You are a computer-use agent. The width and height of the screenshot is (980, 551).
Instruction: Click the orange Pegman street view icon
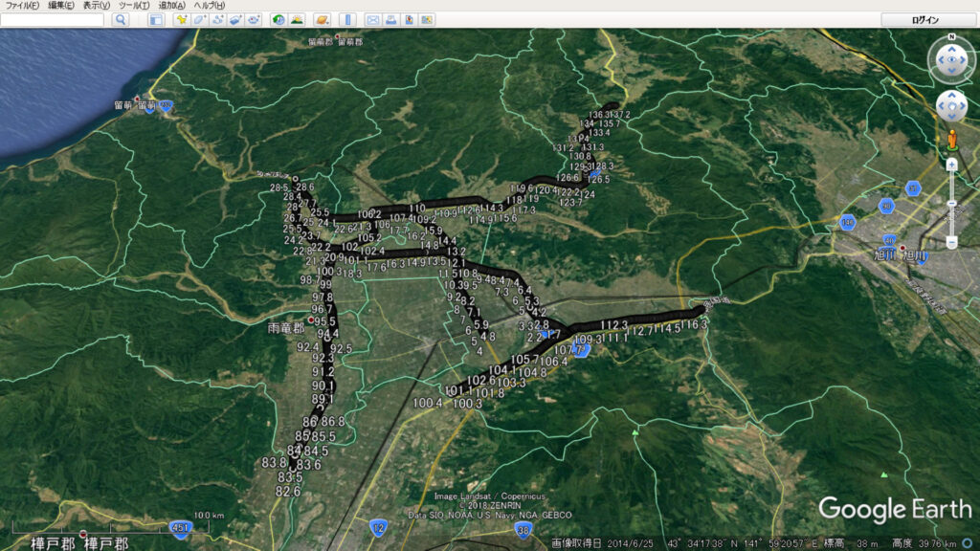pyautogui.click(x=951, y=142)
